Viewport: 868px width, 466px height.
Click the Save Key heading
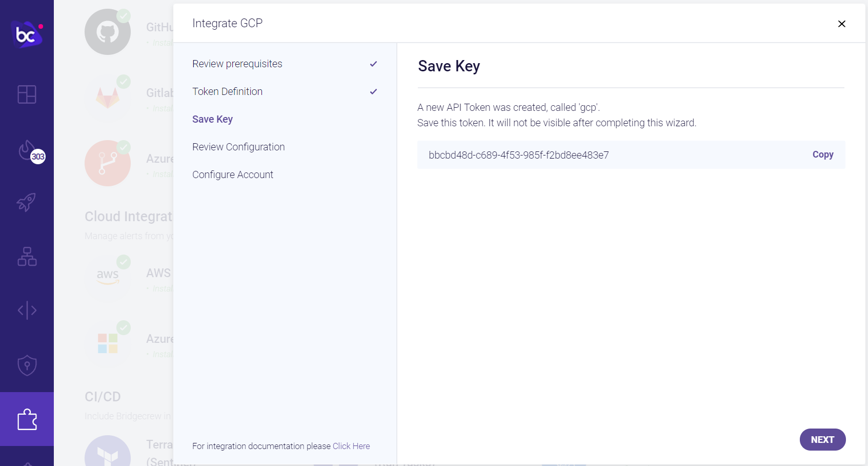tap(449, 66)
